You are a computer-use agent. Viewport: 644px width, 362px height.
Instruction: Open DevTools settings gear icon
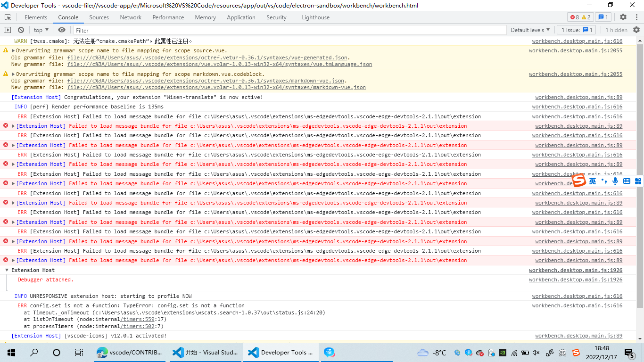(623, 17)
